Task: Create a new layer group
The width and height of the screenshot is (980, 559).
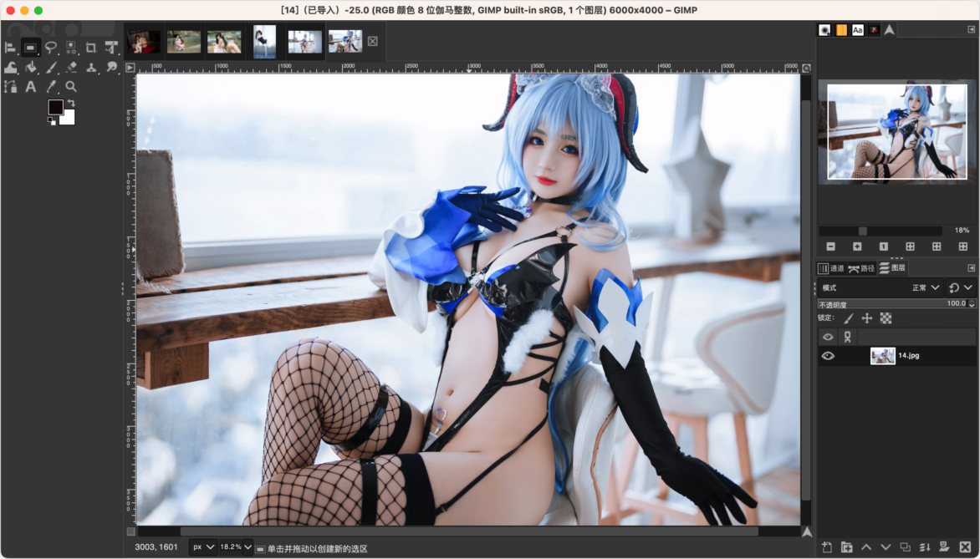Action: point(846,547)
